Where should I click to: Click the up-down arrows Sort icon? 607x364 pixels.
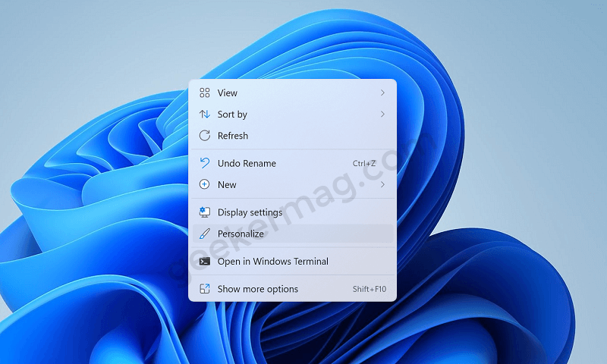tap(204, 114)
